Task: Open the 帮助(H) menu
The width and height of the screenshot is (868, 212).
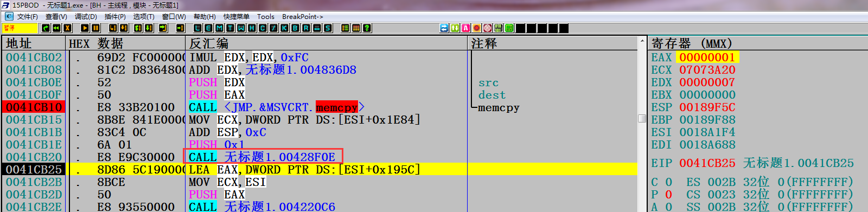Action: (205, 16)
